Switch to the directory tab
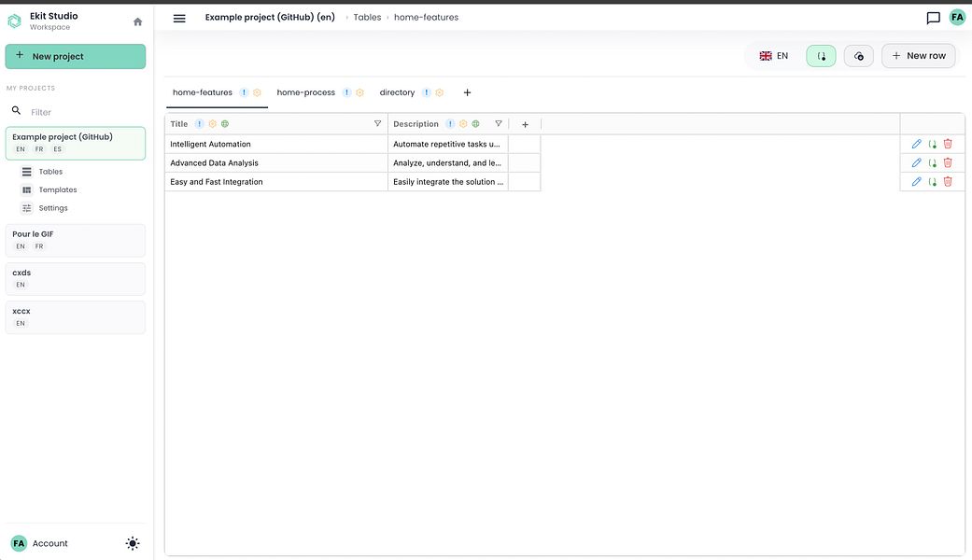972x560 pixels. pyautogui.click(x=397, y=92)
